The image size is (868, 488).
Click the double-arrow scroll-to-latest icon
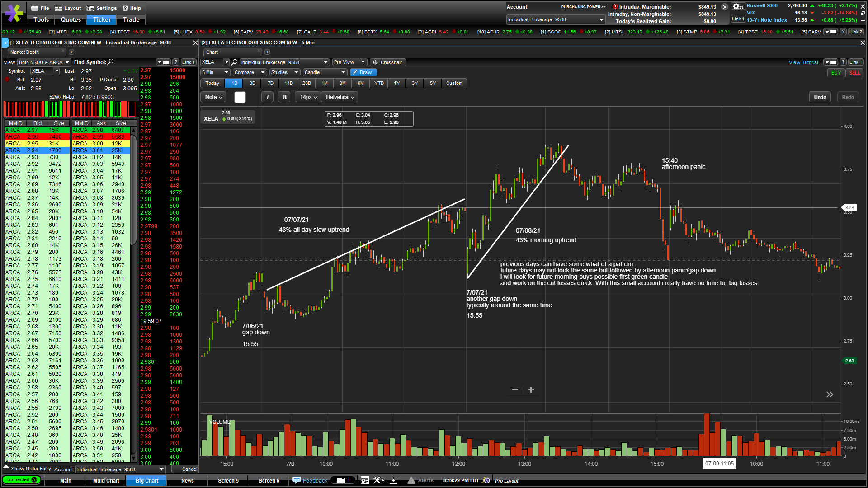[830, 394]
